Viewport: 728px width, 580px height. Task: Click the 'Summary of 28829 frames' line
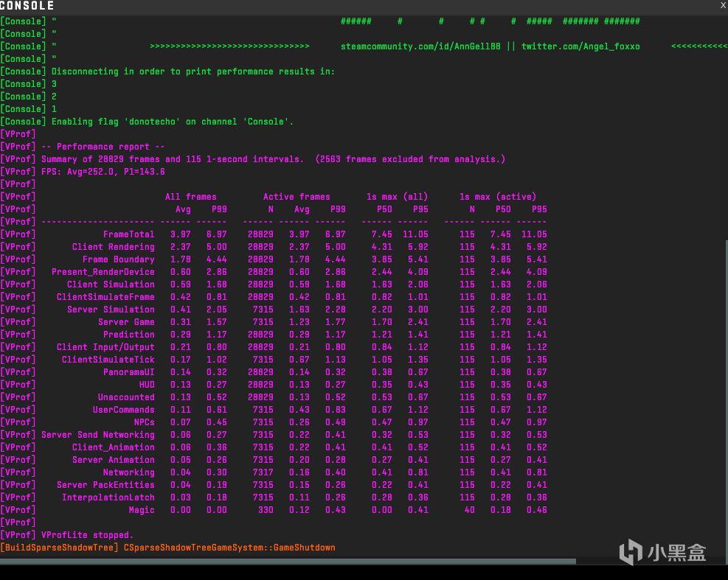pyautogui.click(x=273, y=159)
